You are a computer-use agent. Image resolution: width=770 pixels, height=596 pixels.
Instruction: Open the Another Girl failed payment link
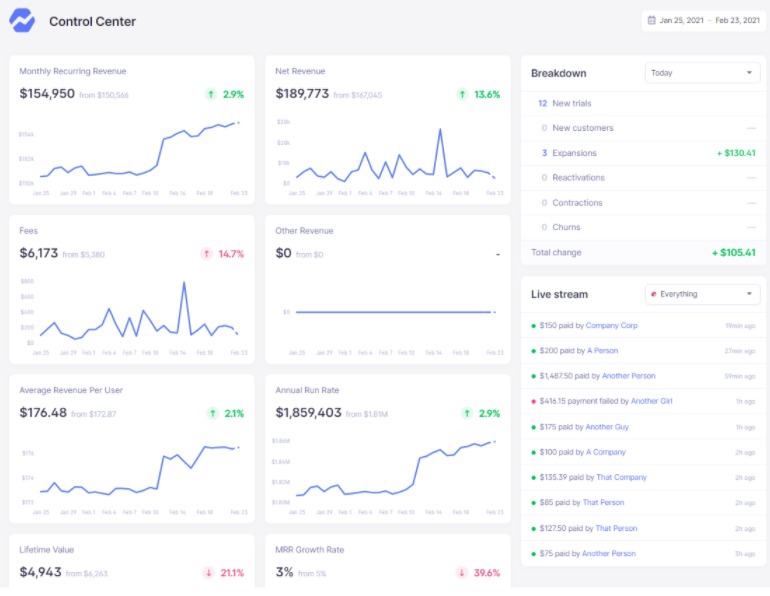[x=651, y=401]
